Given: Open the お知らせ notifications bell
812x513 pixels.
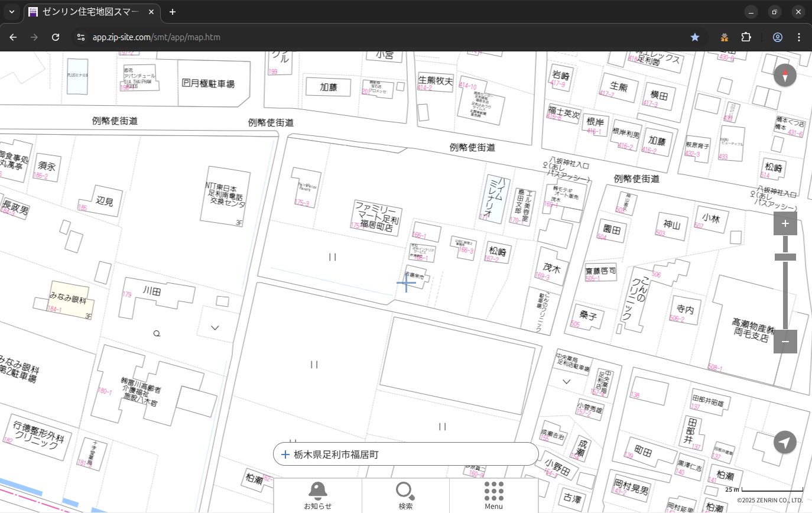Looking at the screenshot, I should click(x=317, y=495).
